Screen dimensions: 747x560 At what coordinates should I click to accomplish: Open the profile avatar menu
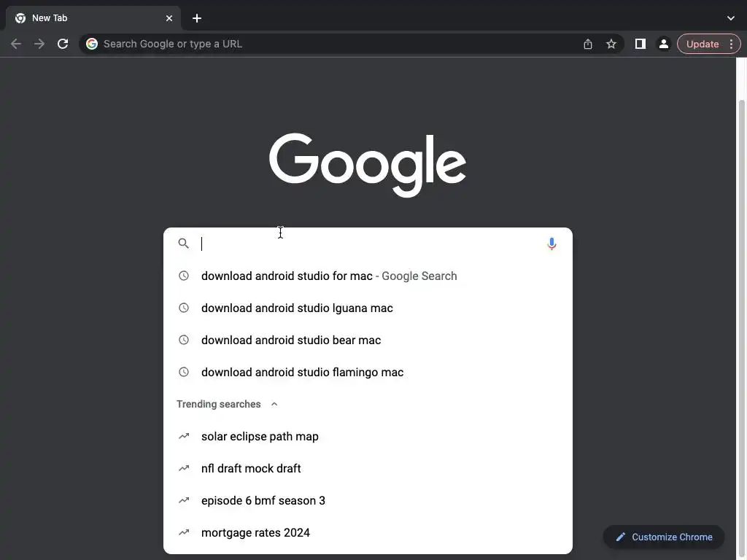[x=663, y=44]
